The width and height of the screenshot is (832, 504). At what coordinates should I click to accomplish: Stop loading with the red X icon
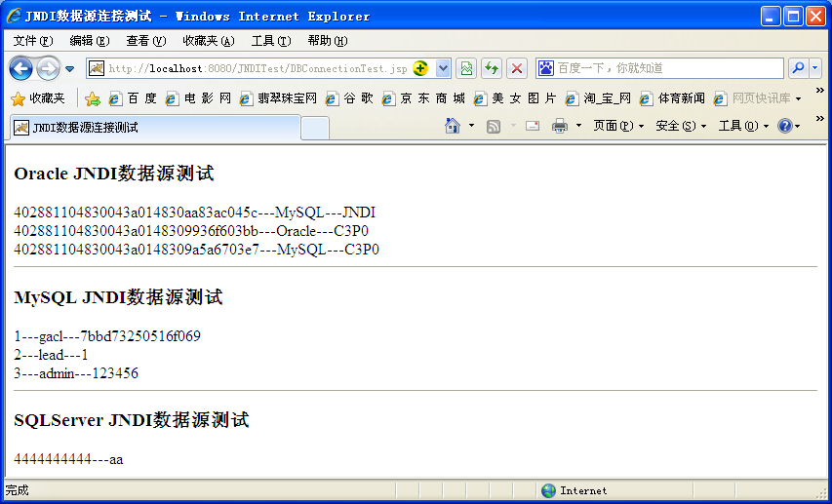click(517, 68)
